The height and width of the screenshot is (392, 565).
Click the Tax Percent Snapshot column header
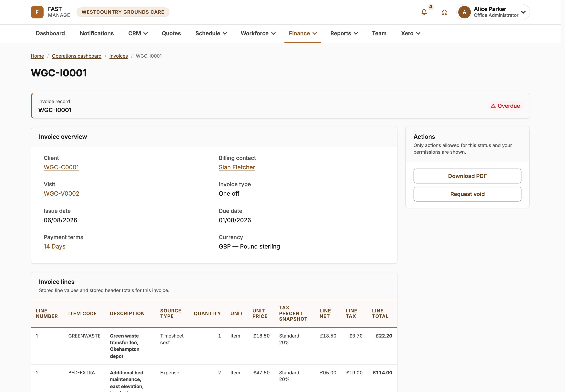coord(293,313)
